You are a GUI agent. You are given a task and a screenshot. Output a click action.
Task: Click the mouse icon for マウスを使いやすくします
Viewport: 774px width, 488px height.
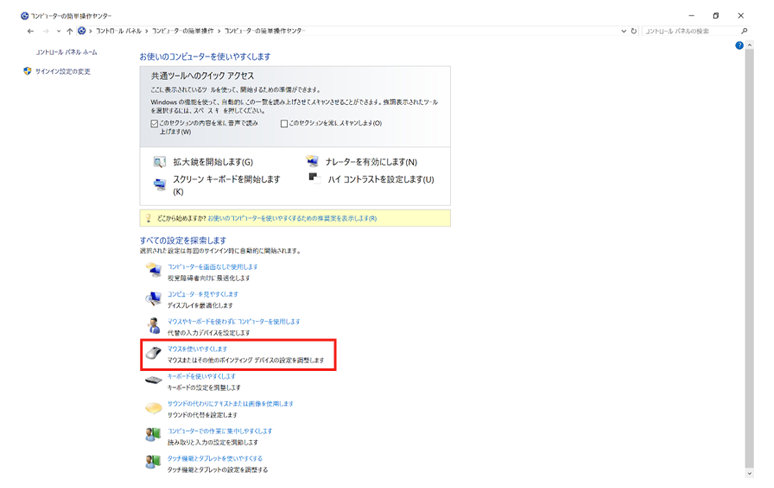click(154, 353)
